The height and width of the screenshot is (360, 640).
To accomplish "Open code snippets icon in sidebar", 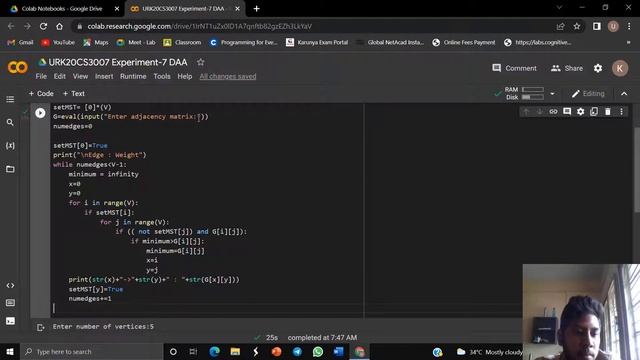I will [10, 285].
